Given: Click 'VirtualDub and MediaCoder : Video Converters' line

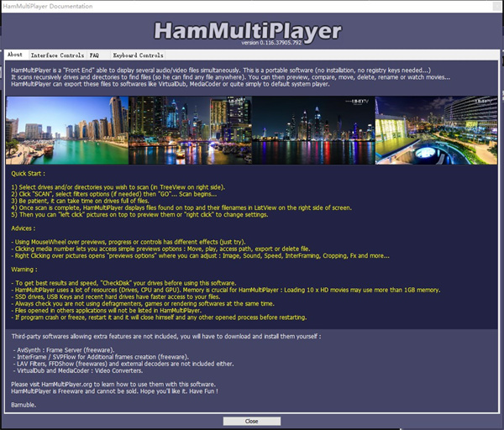Looking at the screenshot, I should [78, 370].
